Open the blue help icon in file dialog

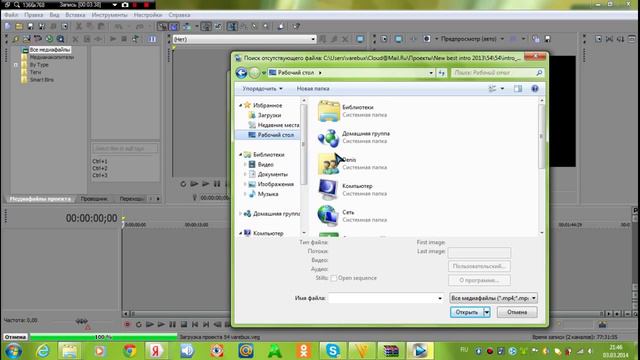(535, 89)
